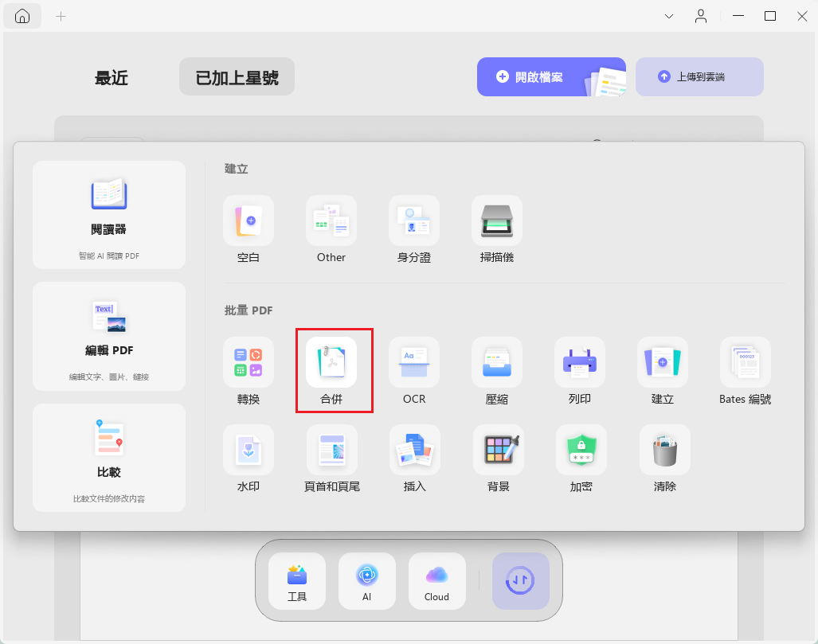Open batch 合併 merge tool

331,371
